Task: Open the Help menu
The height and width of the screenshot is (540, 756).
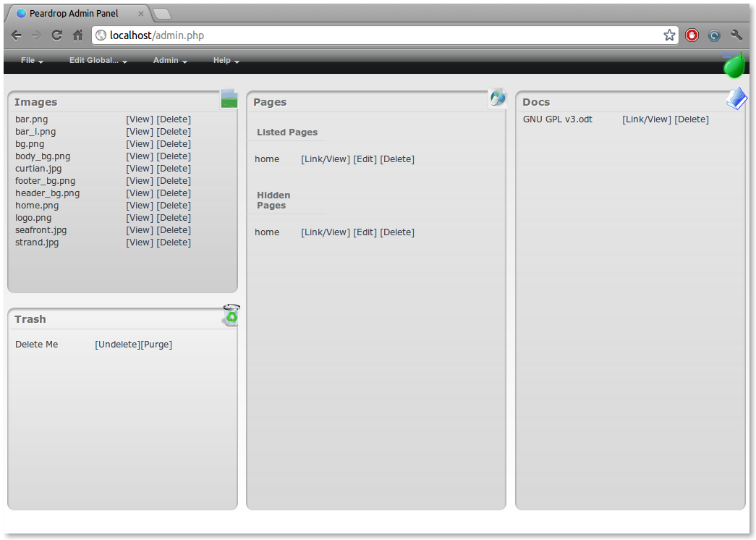Action: [226, 60]
